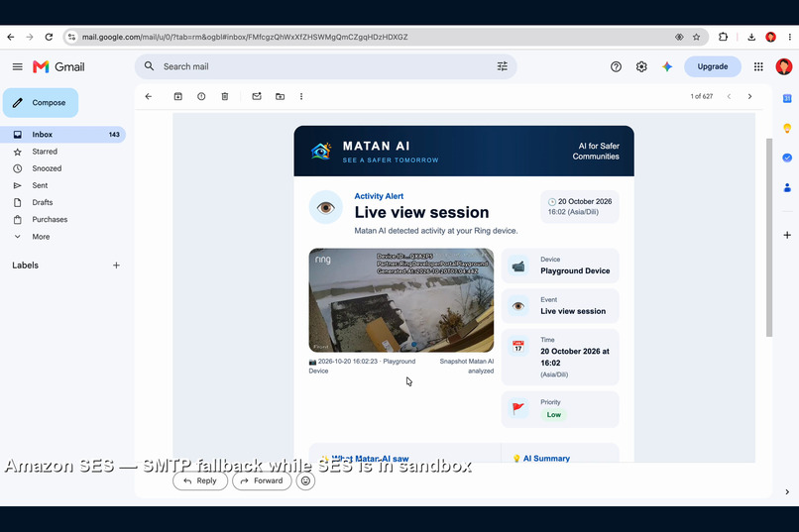Click the Upgrade button
Image resolution: width=799 pixels, height=532 pixels.
tap(713, 66)
